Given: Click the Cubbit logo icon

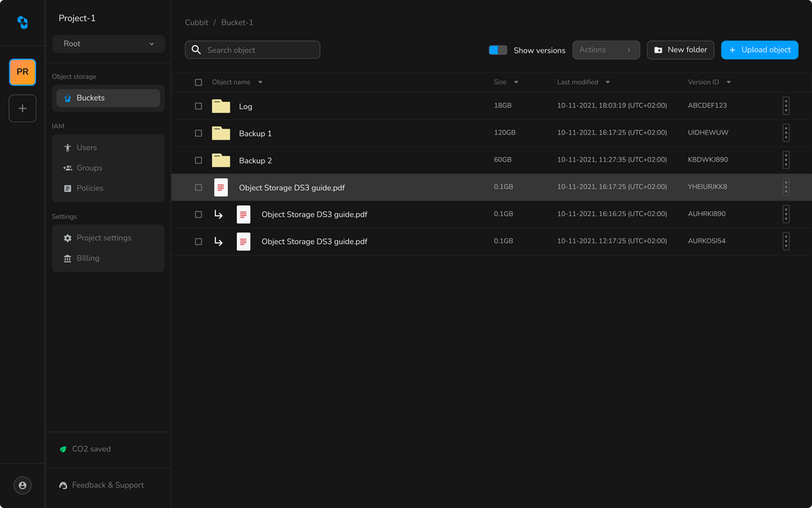Looking at the screenshot, I should tap(23, 23).
